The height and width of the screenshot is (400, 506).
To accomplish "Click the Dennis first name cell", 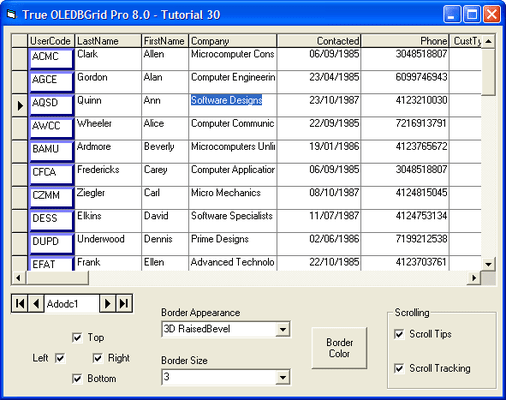I will [x=165, y=244].
